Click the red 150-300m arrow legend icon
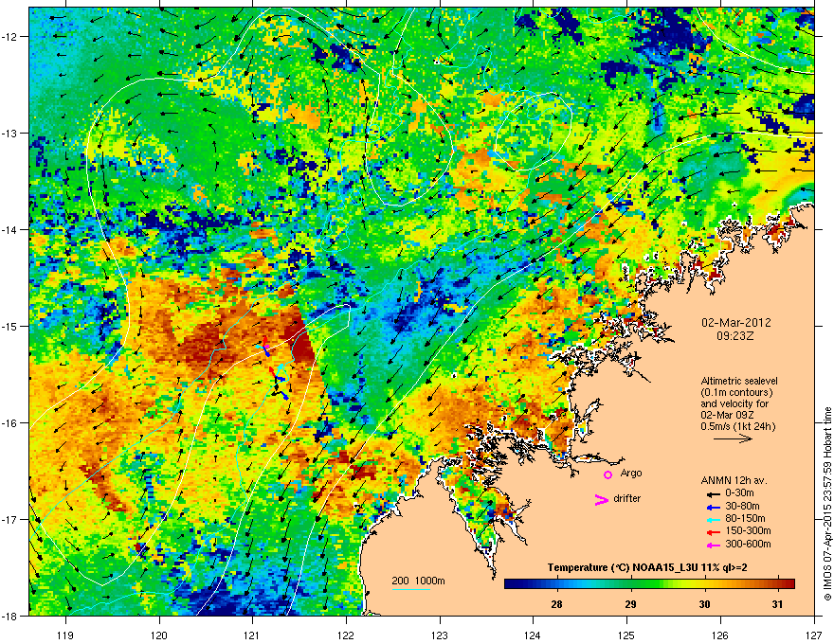The height and width of the screenshot is (644, 834). [713, 531]
